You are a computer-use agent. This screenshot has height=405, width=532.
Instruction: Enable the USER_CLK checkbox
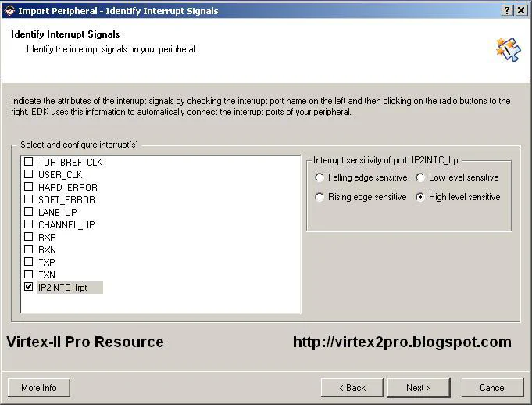coord(29,175)
